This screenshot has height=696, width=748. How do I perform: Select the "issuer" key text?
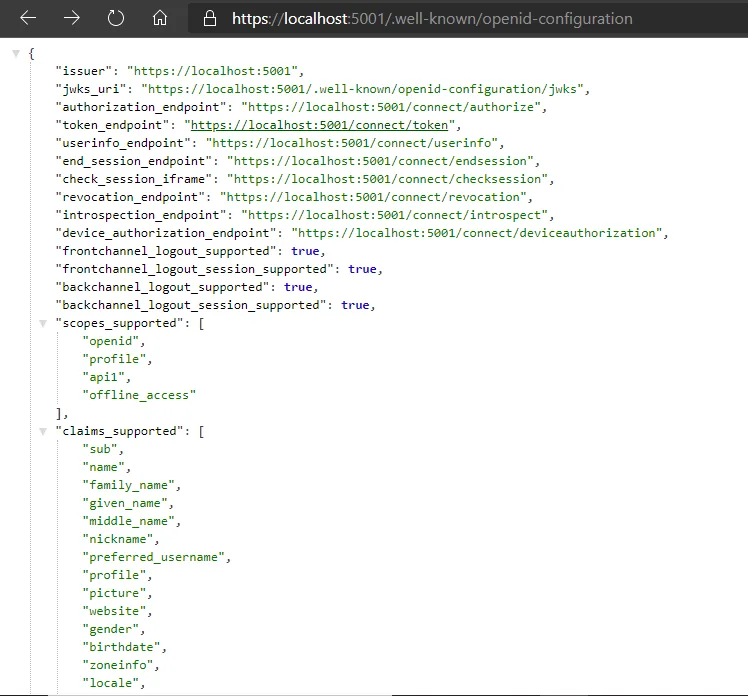point(83,71)
